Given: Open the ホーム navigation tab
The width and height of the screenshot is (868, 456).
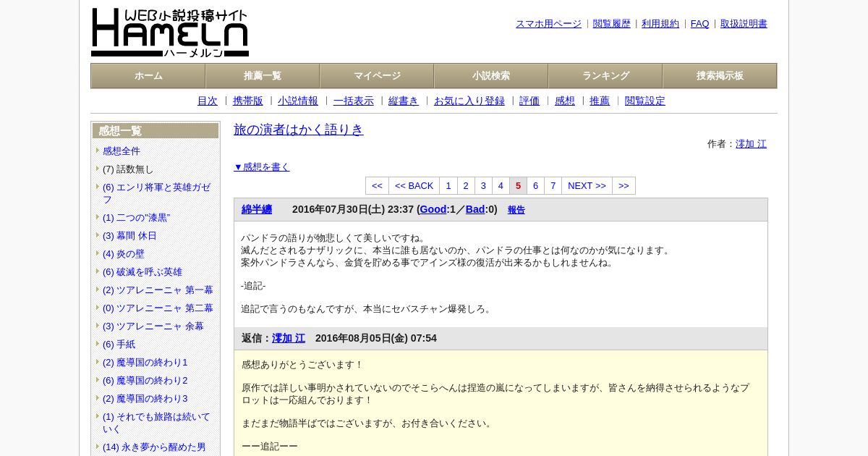Looking at the screenshot, I should tap(148, 76).
